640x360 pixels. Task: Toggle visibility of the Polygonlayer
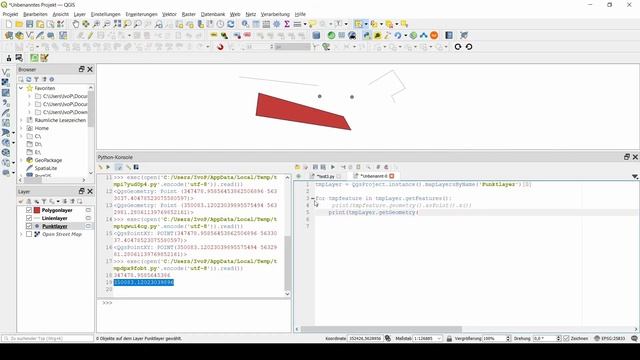pos(29,210)
